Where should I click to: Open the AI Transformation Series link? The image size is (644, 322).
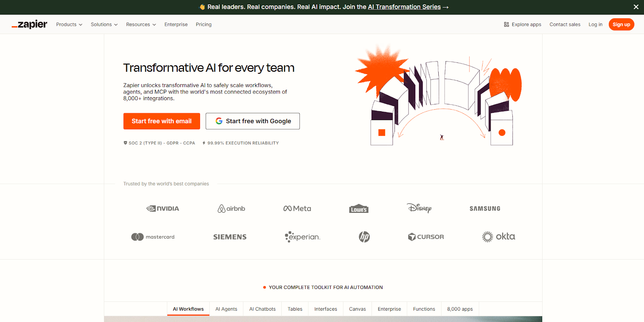(x=404, y=7)
